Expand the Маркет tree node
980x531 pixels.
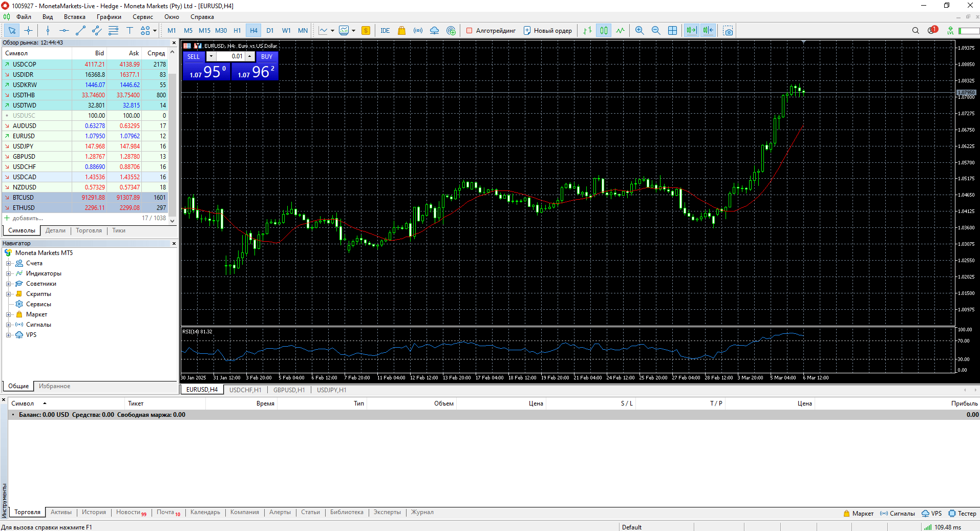tap(8, 314)
